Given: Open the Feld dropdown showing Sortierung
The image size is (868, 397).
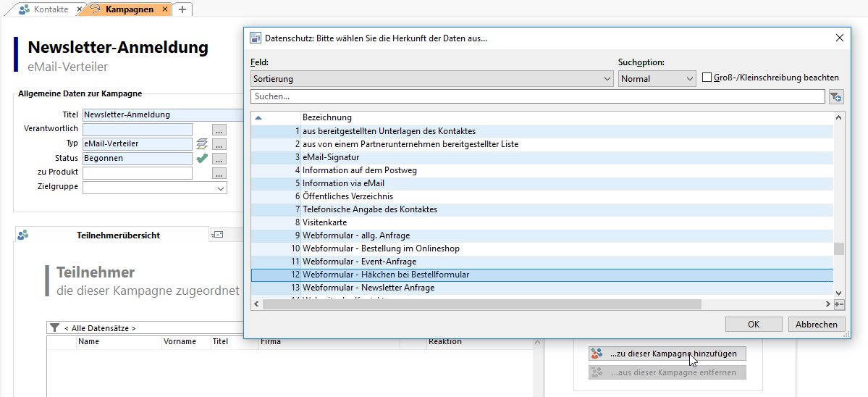Looking at the screenshot, I should pyautogui.click(x=432, y=78).
